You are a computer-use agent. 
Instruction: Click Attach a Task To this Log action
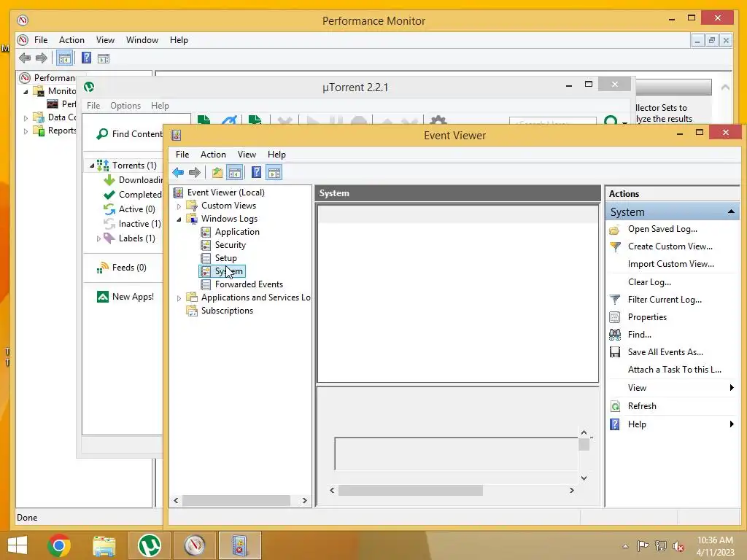[674, 370]
